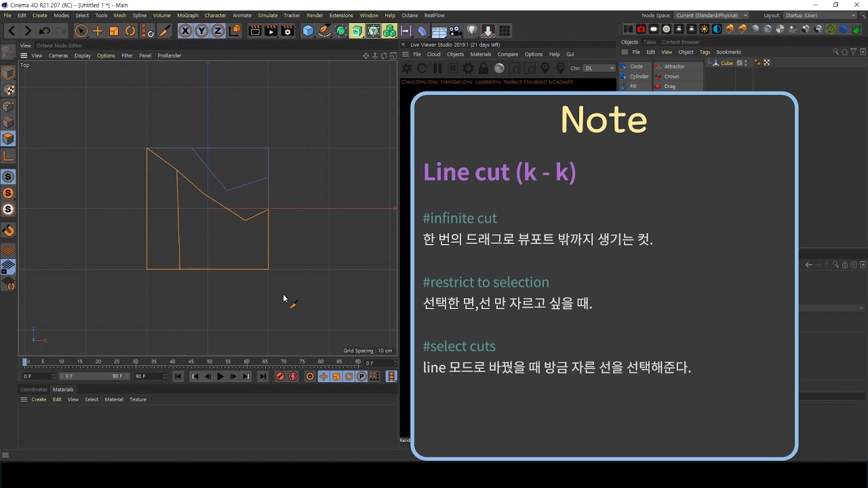
Task: Click the Camera object icon
Action: (456, 30)
